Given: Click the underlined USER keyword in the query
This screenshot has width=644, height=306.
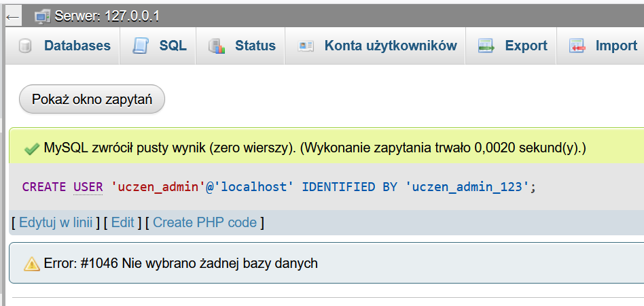Looking at the screenshot, I should click(x=88, y=186).
